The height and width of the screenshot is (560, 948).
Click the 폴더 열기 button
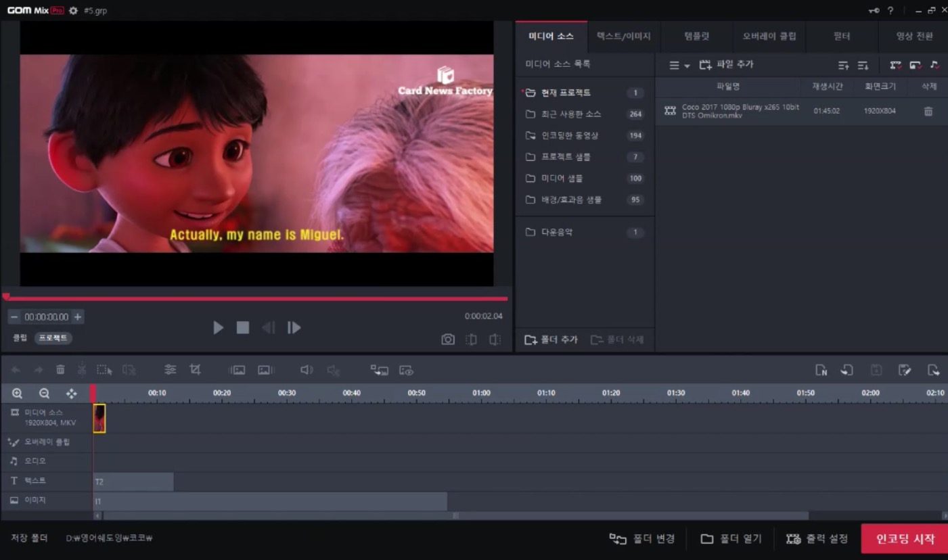pos(731,539)
